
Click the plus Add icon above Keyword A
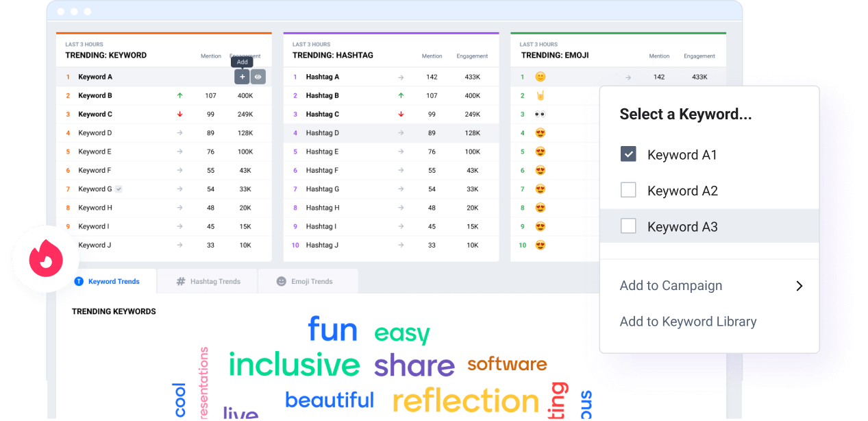[242, 76]
